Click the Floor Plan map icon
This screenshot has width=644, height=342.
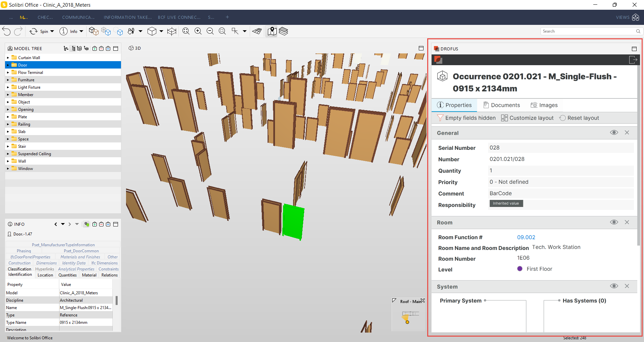[272, 31]
